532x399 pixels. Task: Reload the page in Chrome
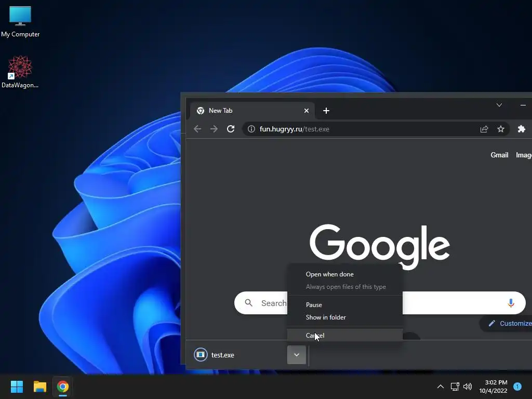[x=231, y=129]
